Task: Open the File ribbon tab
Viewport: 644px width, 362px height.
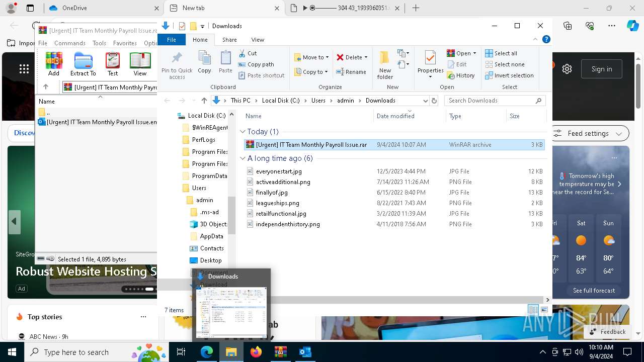Action: pos(172,40)
